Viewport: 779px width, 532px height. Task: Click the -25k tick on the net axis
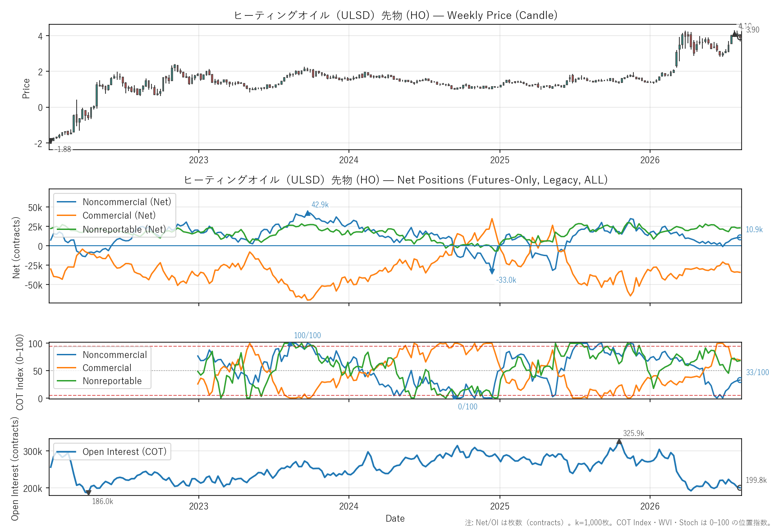(x=34, y=266)
